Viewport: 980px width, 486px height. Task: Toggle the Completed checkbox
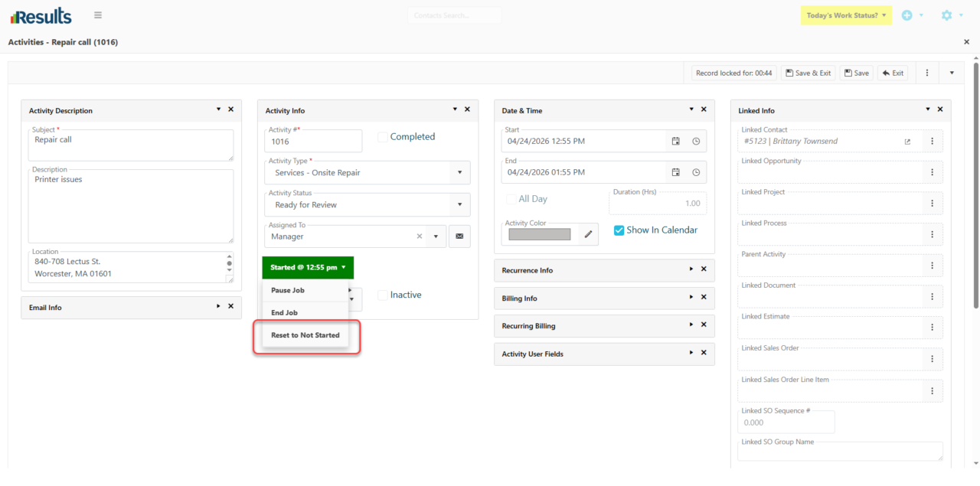pos(383,137)
